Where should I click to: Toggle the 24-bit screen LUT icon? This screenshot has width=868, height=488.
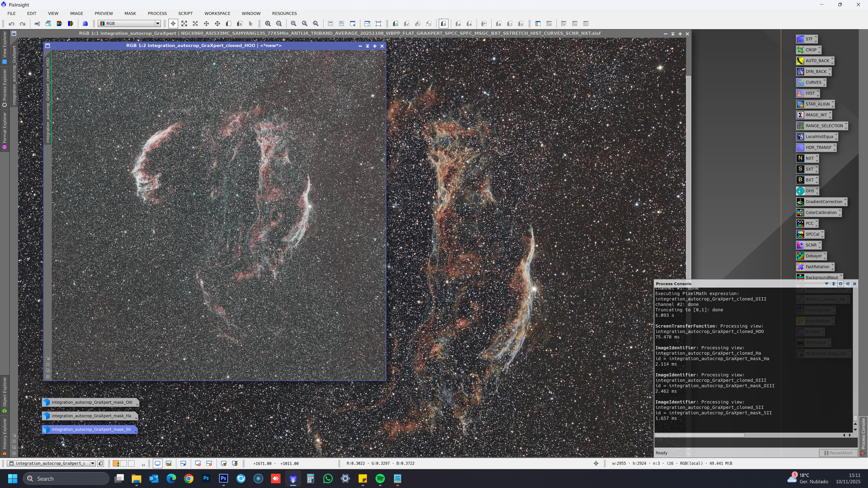pos(169,464)
